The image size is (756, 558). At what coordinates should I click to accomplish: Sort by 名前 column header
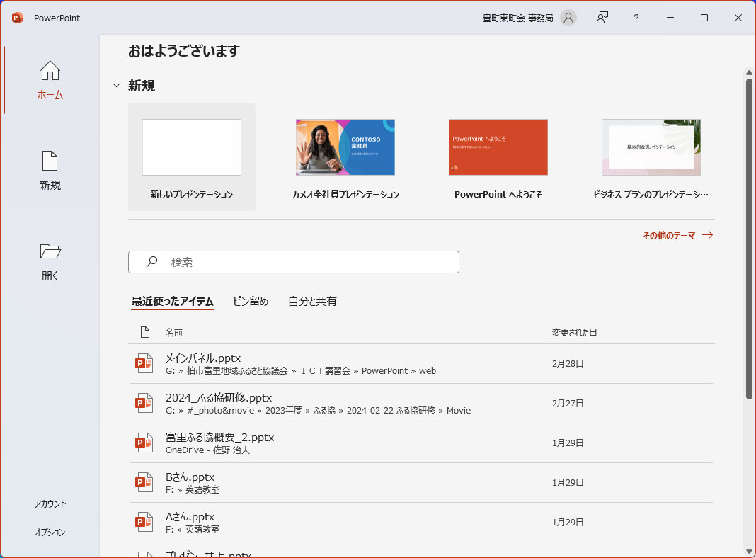pyautogui.click(x=174, y=332)
